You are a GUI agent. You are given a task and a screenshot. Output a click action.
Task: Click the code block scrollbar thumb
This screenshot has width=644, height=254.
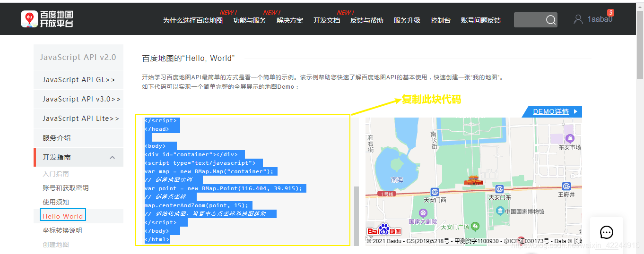[357, 216]
